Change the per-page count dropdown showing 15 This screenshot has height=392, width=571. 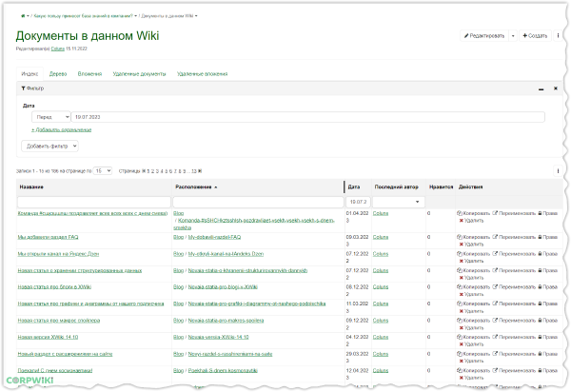point(103,171)
